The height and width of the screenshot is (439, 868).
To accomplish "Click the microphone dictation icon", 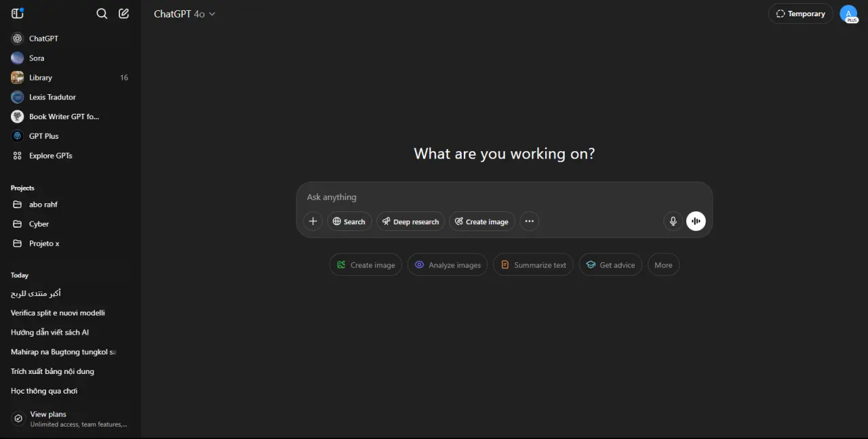I will (x=673, y=222).
